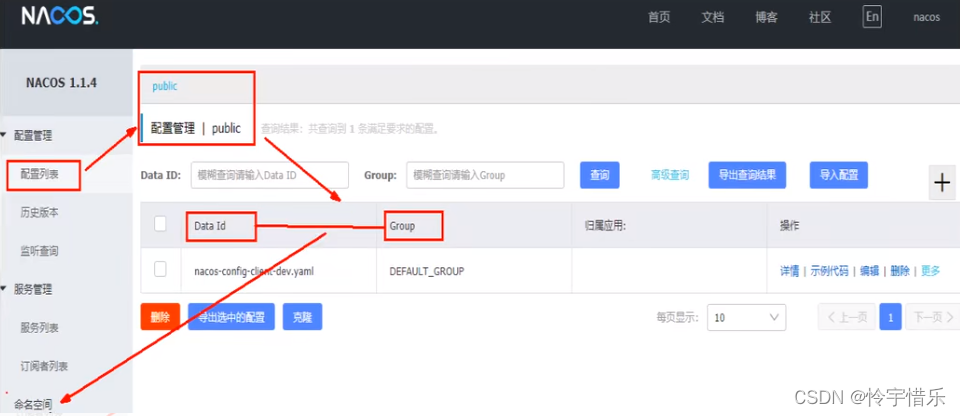
Task: Click 导入配置 button
Action: pos(839,175)
